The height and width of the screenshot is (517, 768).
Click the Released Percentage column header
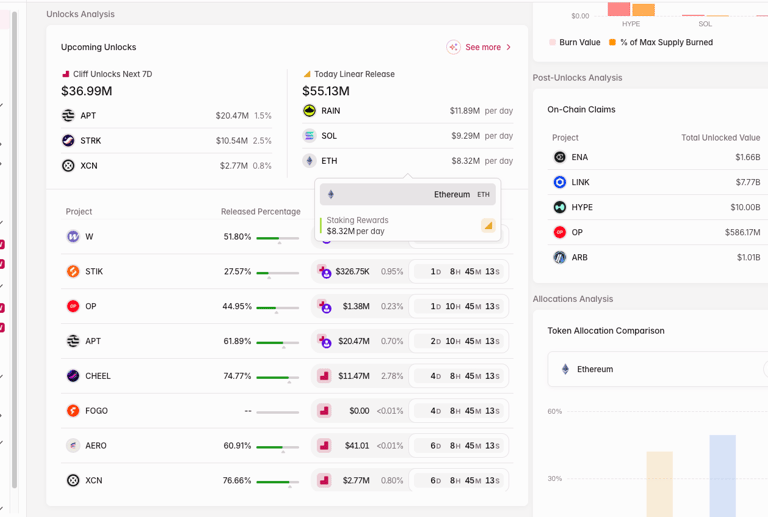261,212
